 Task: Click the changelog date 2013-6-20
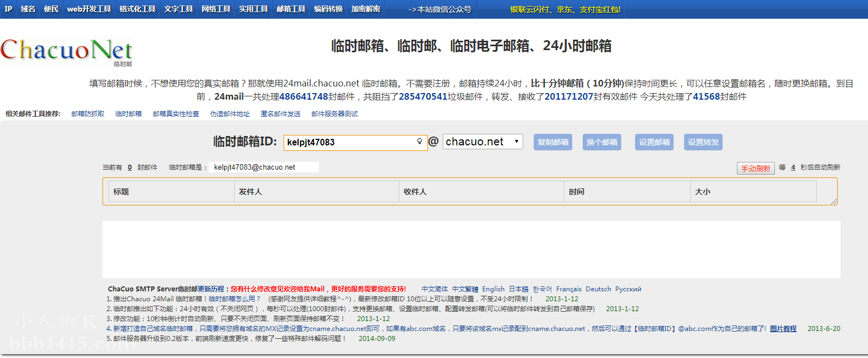coord(824,329)
